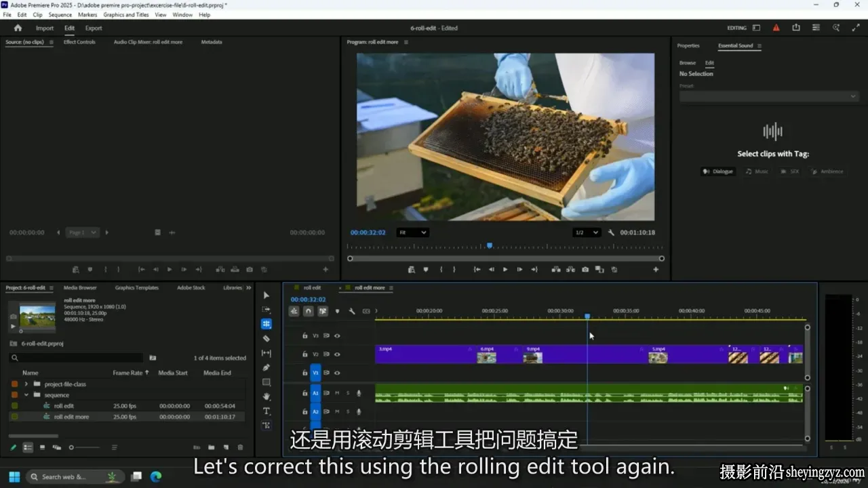Screen dimensions: 868x488
Task: Open timeline display settings wrench
Action: pyautogui.click(x=352, y=311)
